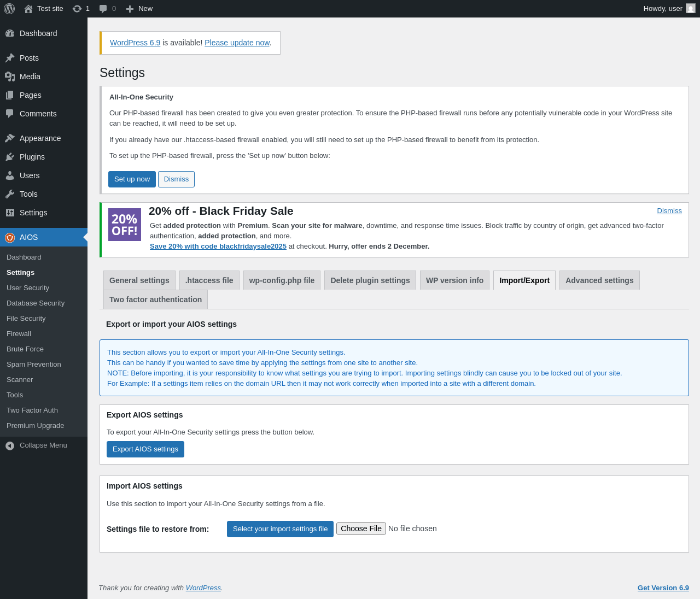Click the Tools wrench icon
Viewport: 700px width, 599px height.
click(x=10, y=194)
